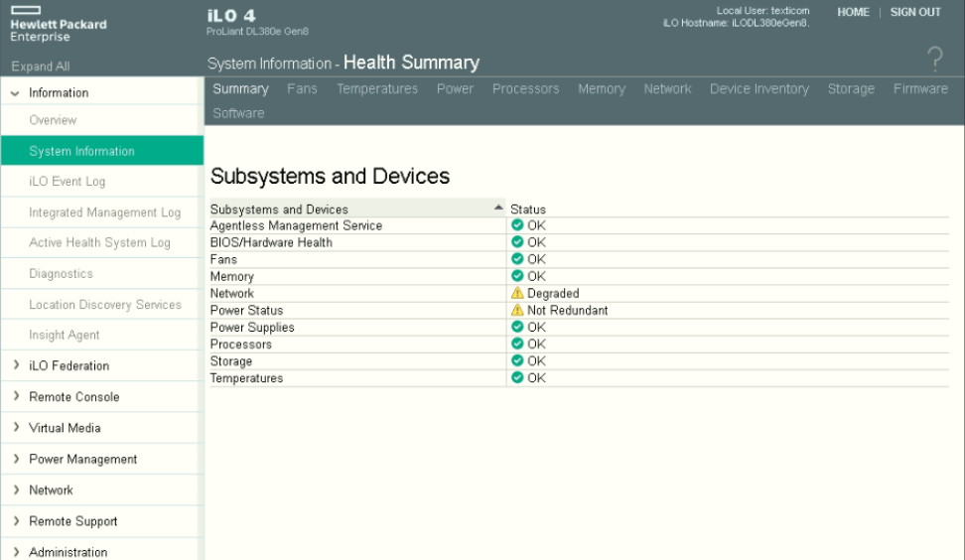
Task: Select Integrated Management Log in sidebar
Action: pyautogui.click(x=104, y=212)
